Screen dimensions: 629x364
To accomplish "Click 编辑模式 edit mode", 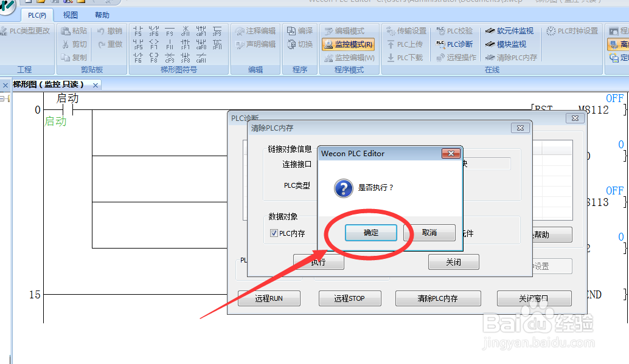I will [344, 31].
